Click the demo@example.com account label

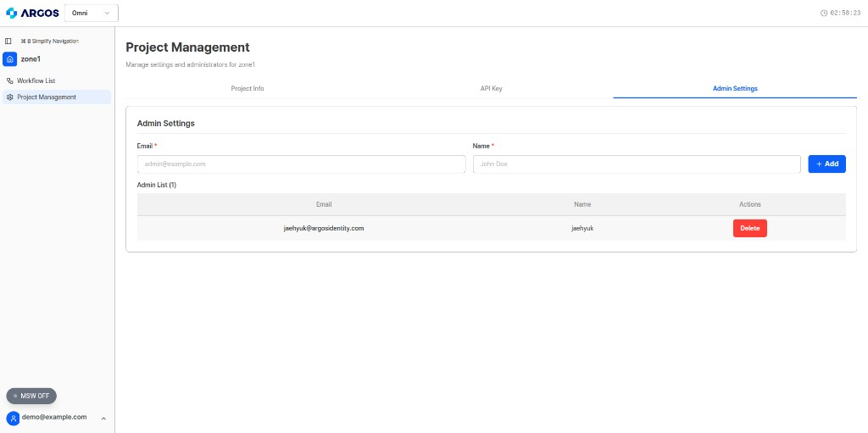click(x=54, y=418)
